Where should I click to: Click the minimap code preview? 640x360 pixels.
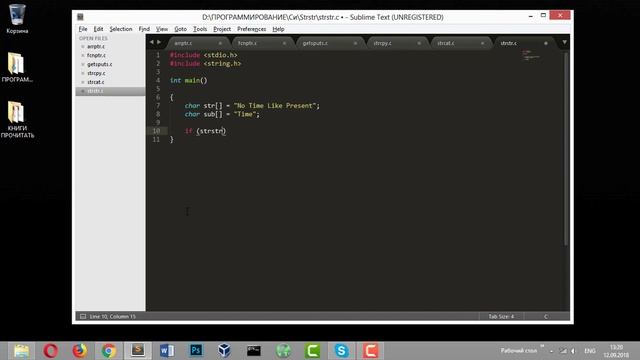pyautogui.click(x=531, y=55)
